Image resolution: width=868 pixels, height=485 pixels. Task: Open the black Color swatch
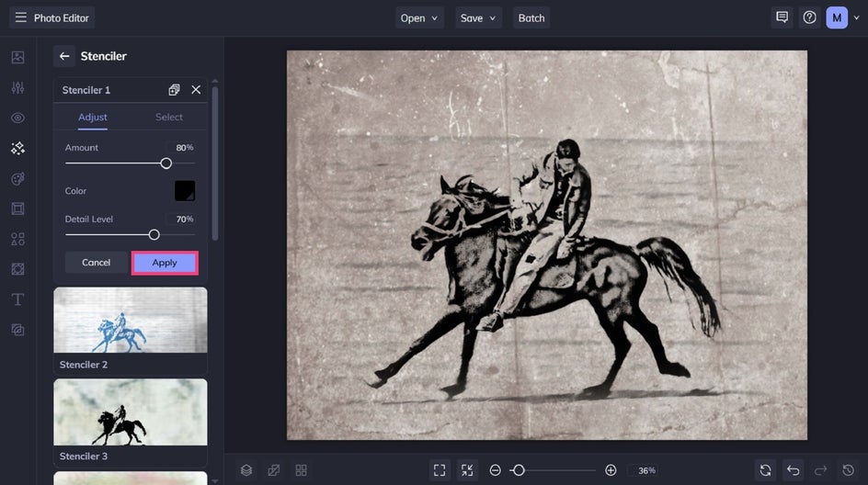185,191
